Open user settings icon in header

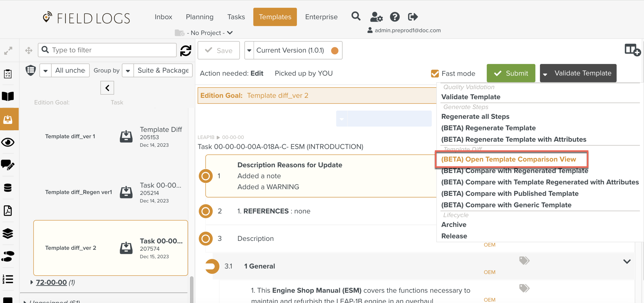(376, 17)
